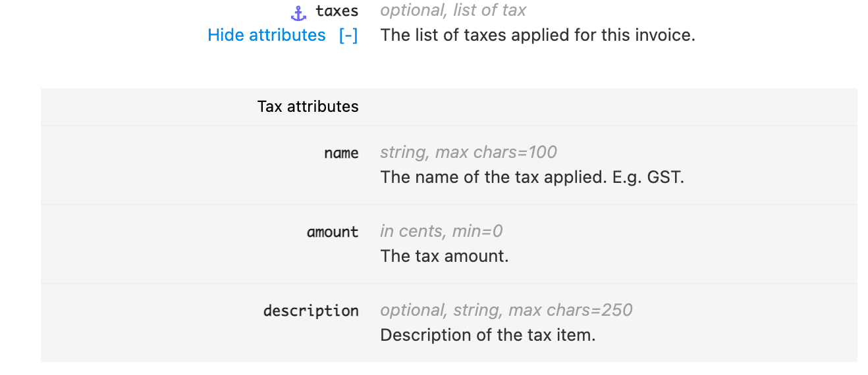The height and width of the screenshot is (375, 868).
Task: Click 'optional, string, max chars=250' hint
Action: tap(506, 310)
